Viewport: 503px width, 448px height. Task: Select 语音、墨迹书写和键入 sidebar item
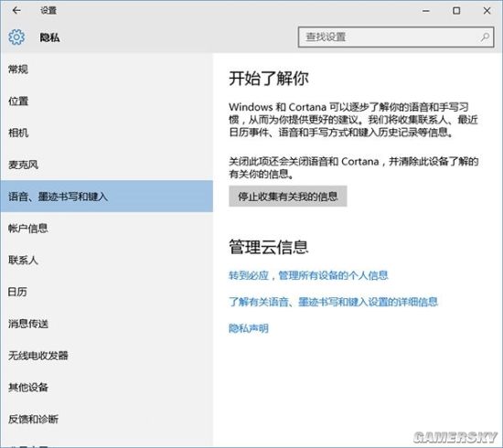[x=106, y=197]
